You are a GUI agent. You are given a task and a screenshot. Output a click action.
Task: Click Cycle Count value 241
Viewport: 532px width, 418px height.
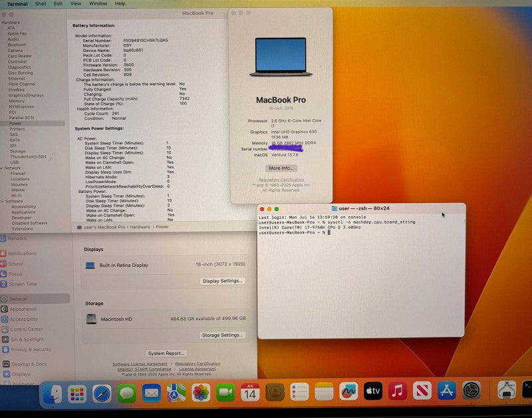click(x=115, y=114)
